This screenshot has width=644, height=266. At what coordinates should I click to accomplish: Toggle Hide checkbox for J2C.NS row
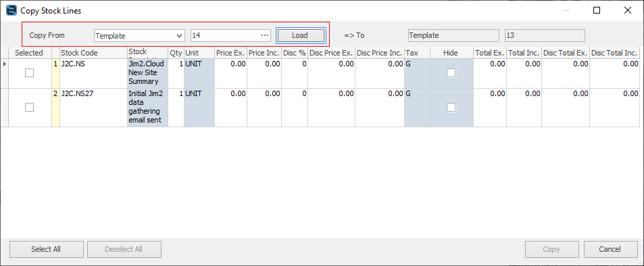451,73
